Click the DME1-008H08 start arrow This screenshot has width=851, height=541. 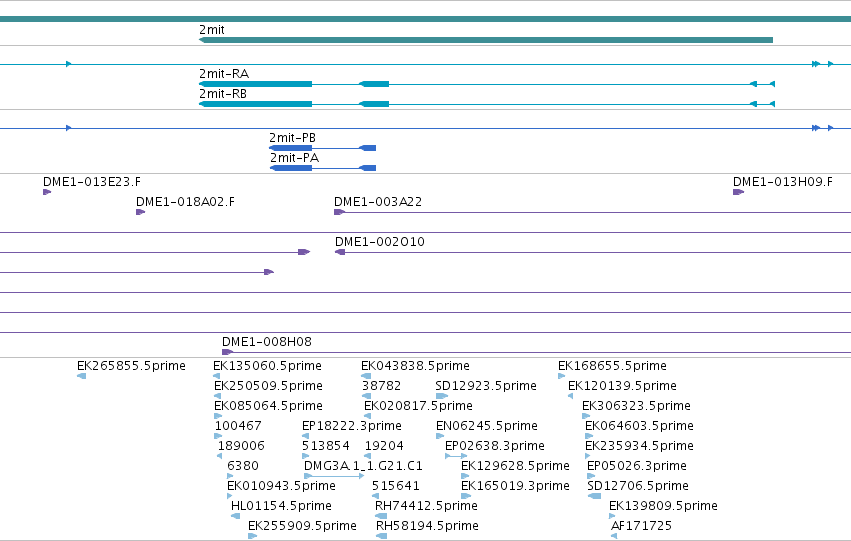227,352
